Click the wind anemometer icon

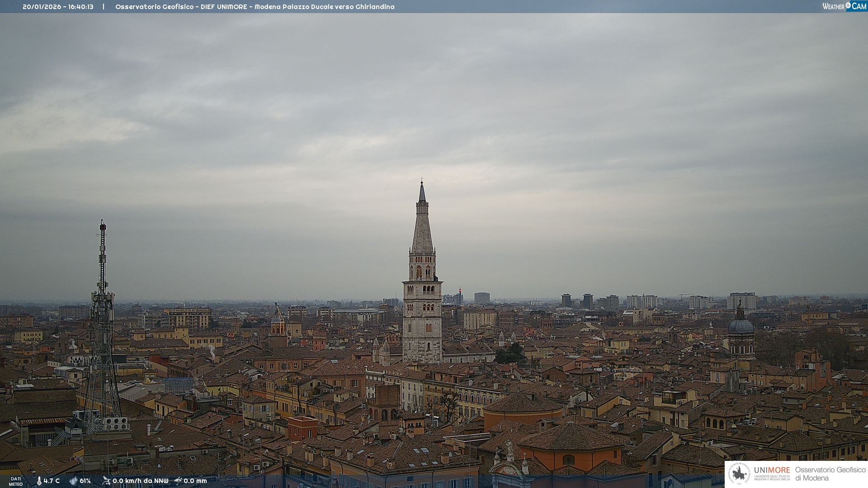point(106,481)
